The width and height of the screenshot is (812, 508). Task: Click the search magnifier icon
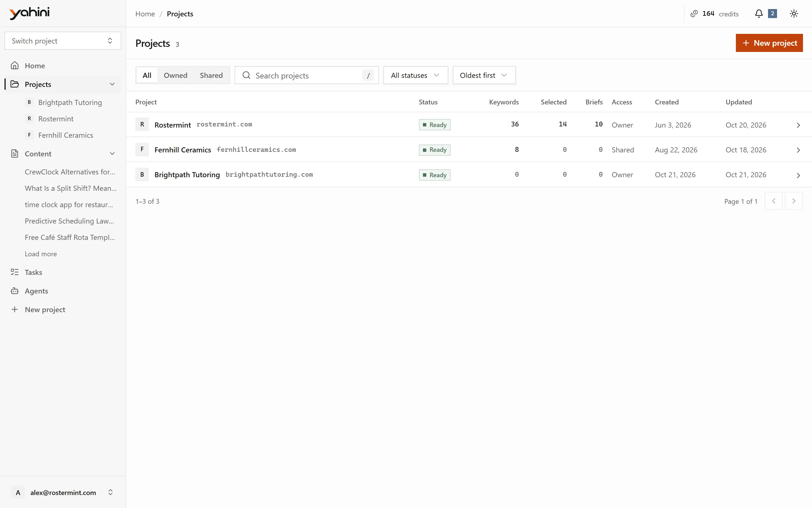click(x=246, y=75)
